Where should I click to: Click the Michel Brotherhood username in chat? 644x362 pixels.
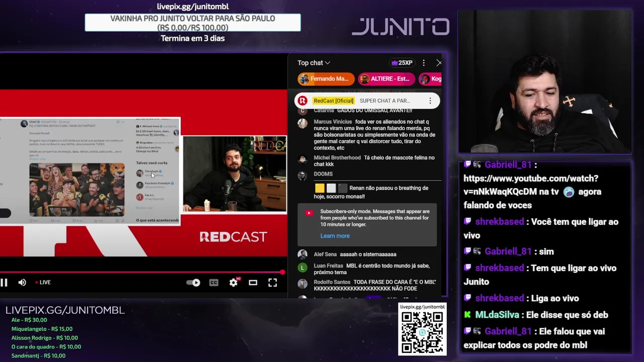(337, 158)
